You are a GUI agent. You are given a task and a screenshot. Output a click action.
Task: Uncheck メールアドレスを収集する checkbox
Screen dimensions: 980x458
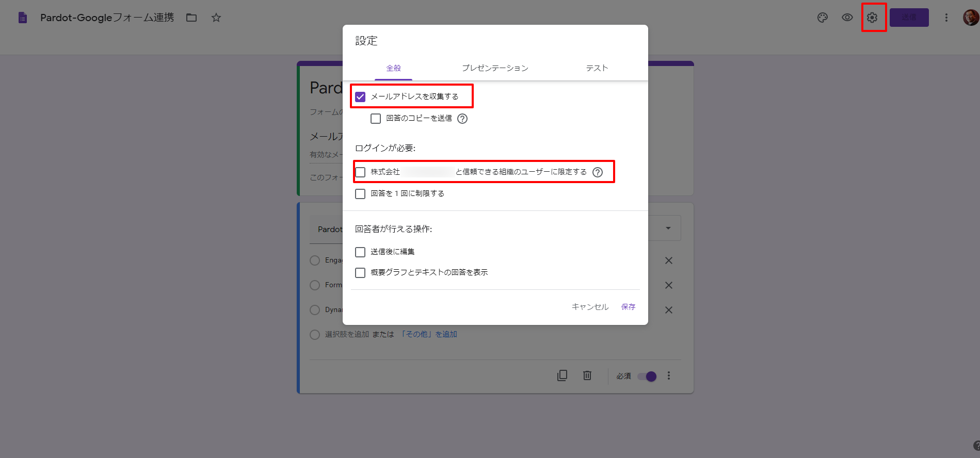(360, 97)
